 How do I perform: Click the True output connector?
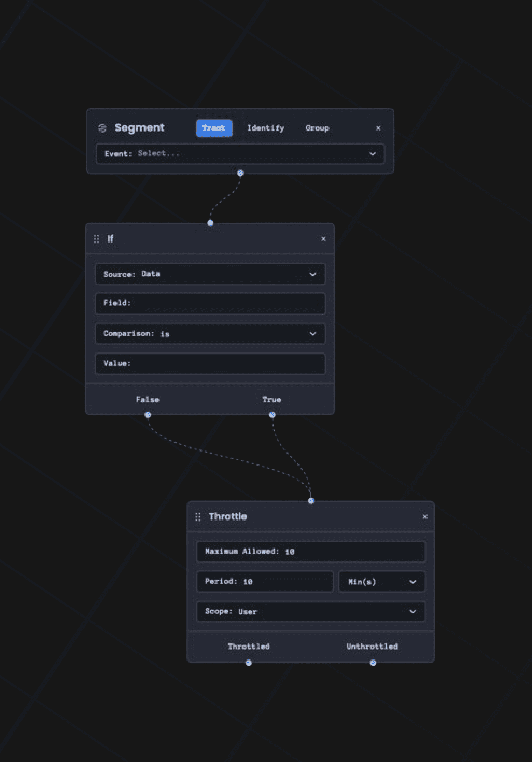[272, 415]
